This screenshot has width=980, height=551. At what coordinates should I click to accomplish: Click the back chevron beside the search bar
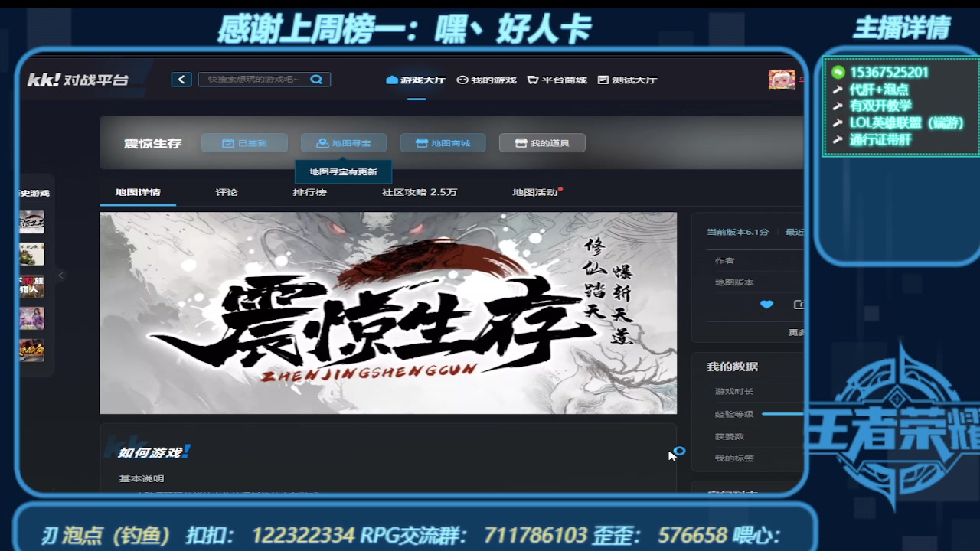181,79
